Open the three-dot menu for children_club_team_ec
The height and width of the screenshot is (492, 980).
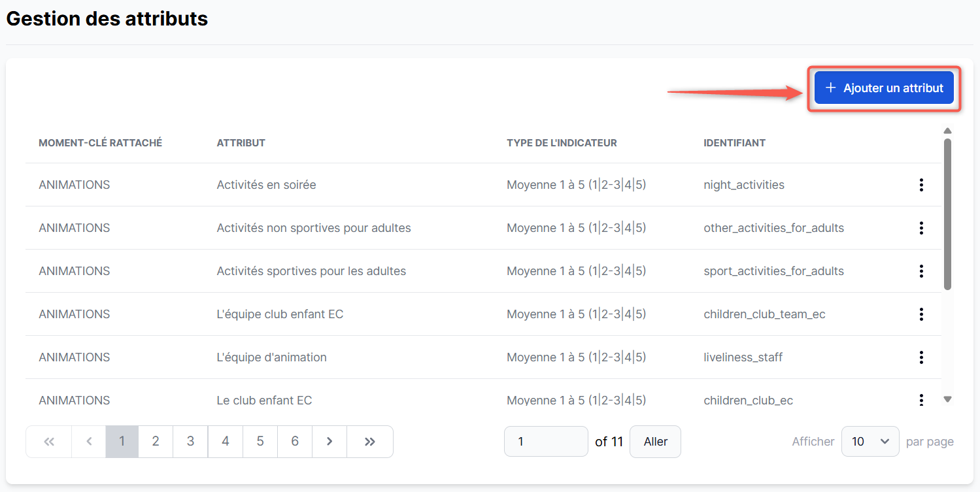pyautogui.click(x=921, y=314)
